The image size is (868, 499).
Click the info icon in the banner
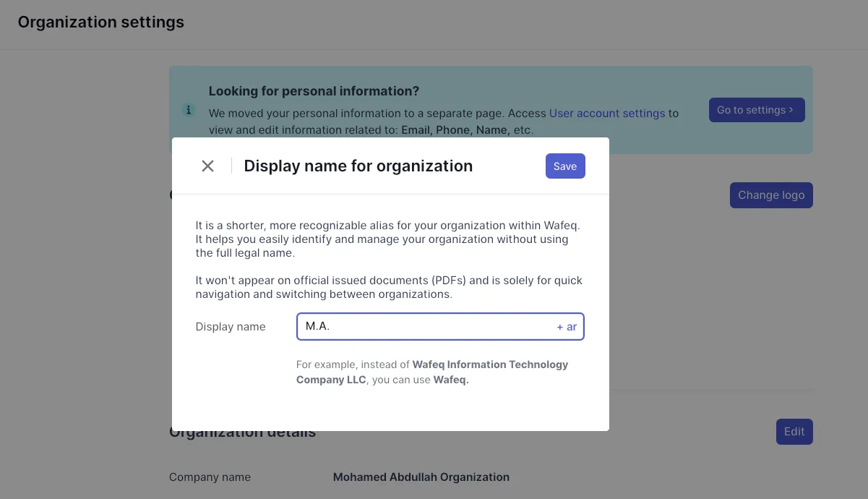pos(189,110)
